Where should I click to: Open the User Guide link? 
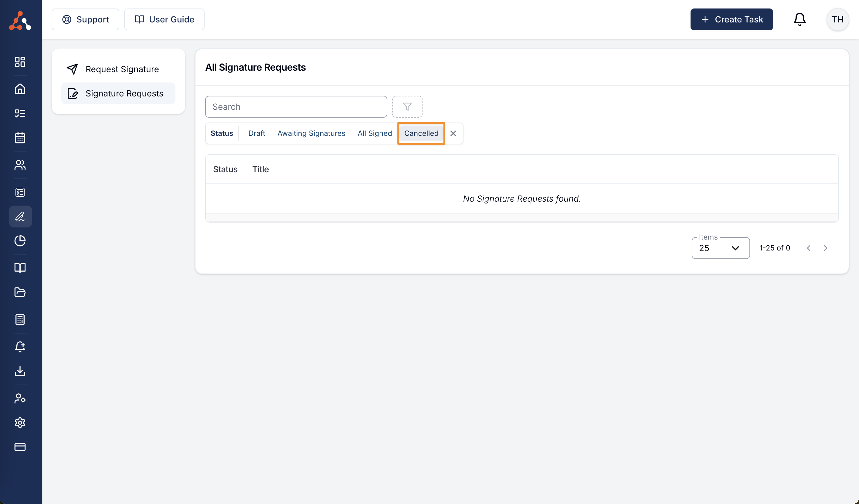[164, 19]
